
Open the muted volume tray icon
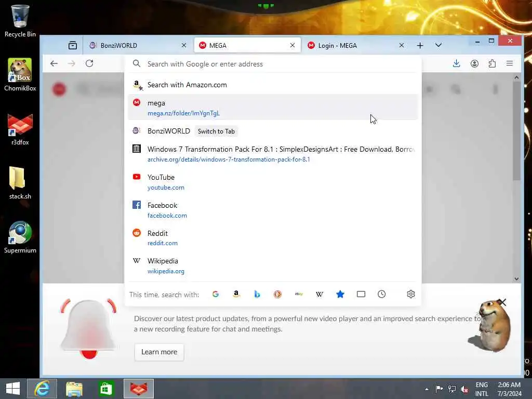[x=464, y=389]
